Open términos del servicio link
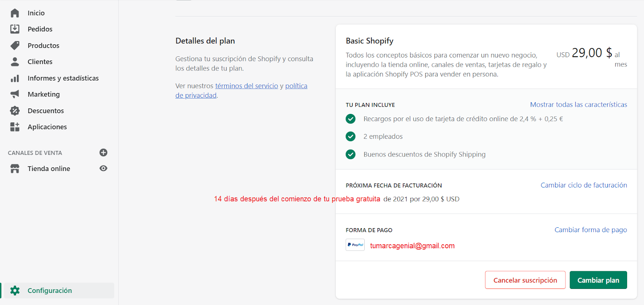 [247, 86]
